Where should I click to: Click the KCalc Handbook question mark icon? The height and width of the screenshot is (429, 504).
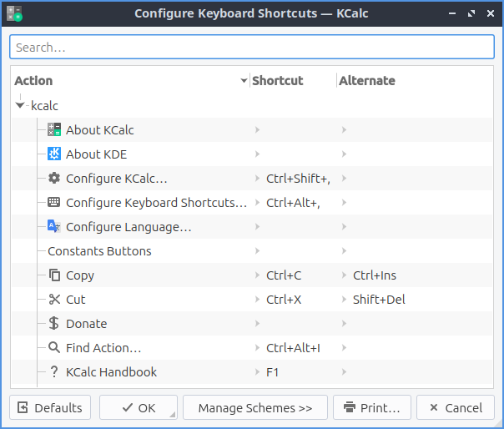coord(54,372)
